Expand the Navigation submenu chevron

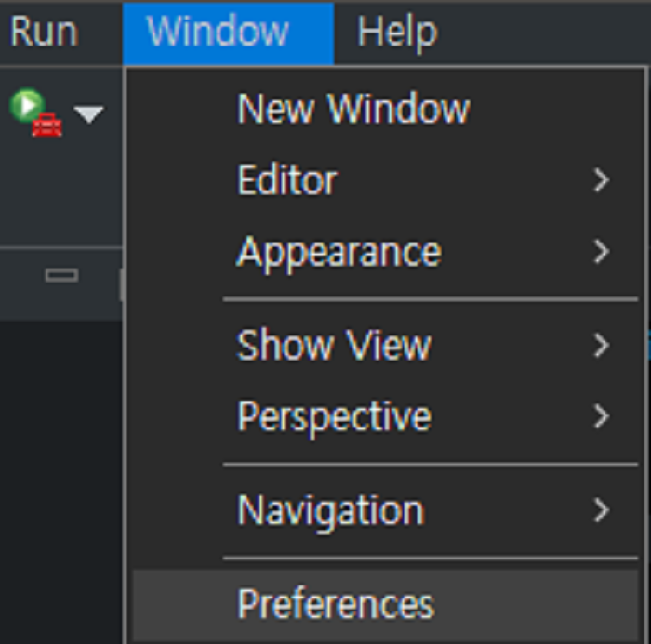point(602,509)
